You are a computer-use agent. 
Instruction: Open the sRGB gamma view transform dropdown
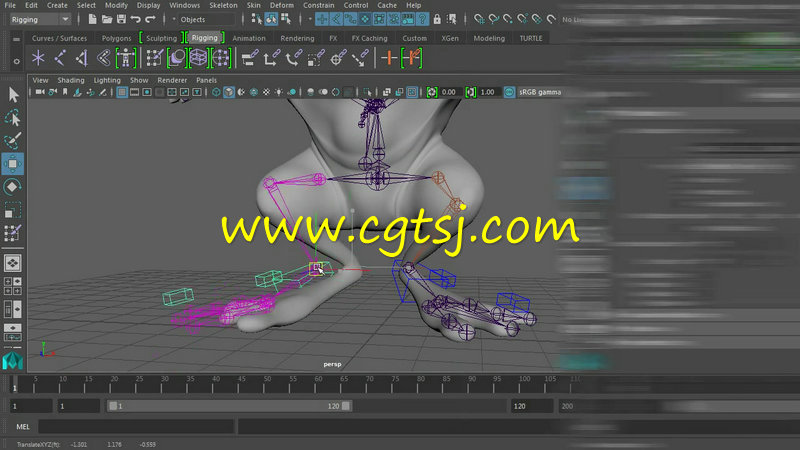(540, 92)
